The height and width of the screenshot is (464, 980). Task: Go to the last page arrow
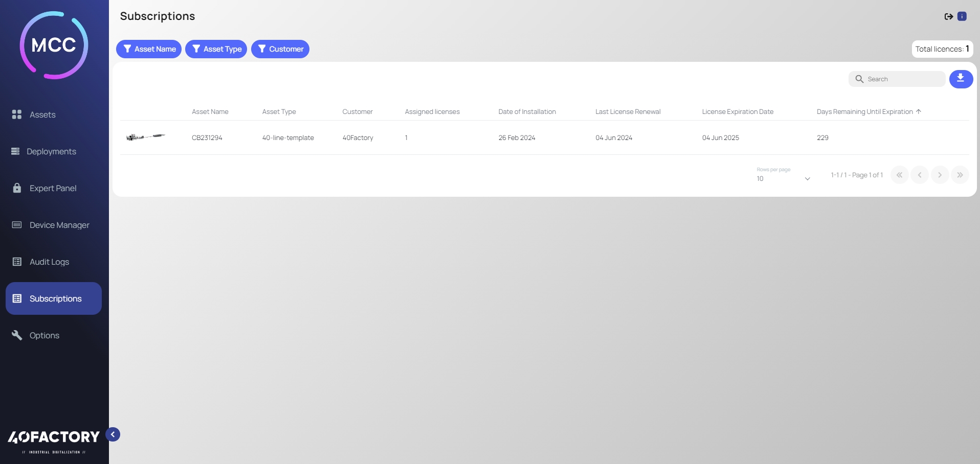960,175
